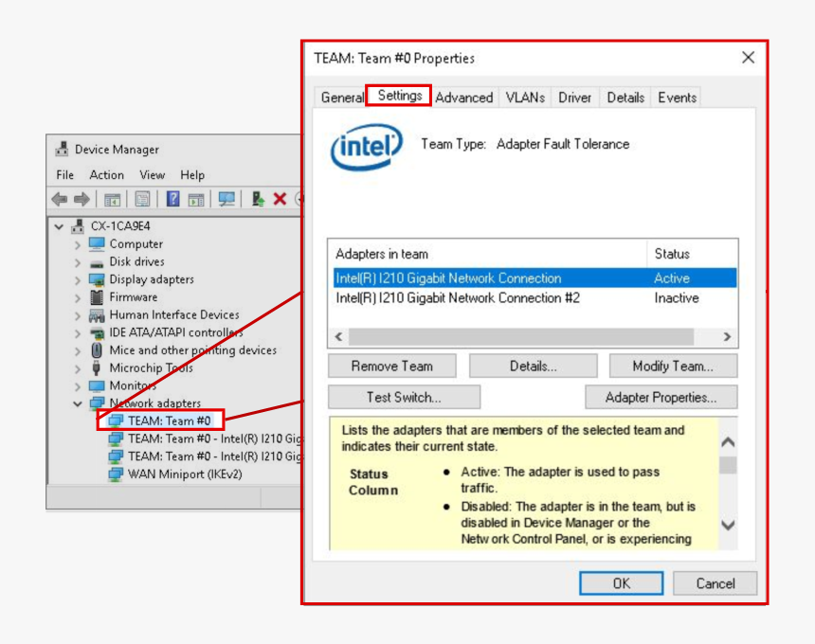The image size is (815, 644).
Task: Expand Mice and other pointing devices
Action: click(x=78, y=350)
